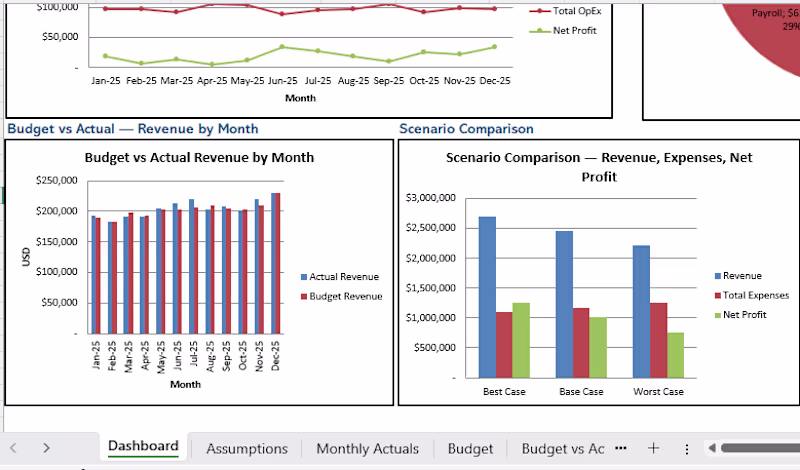Select Budget Revenue legend entry
This screenshot has height=470, width=800.
coord(341,296)
